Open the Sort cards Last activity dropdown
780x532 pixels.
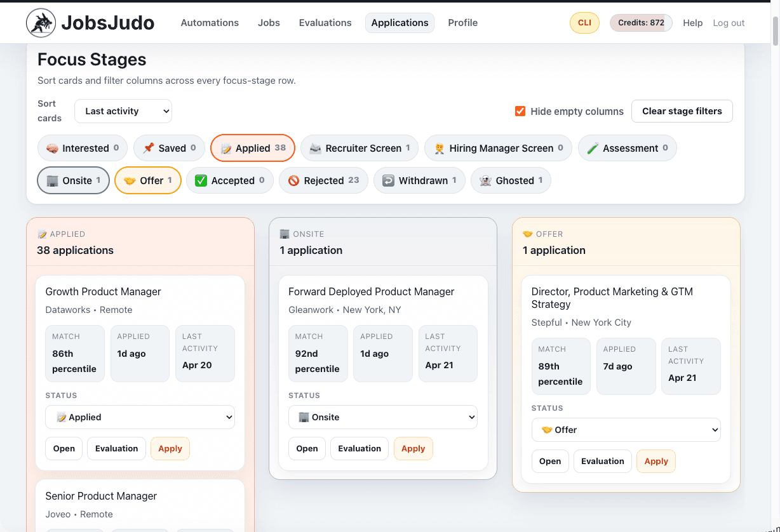[x=123, y=111]
